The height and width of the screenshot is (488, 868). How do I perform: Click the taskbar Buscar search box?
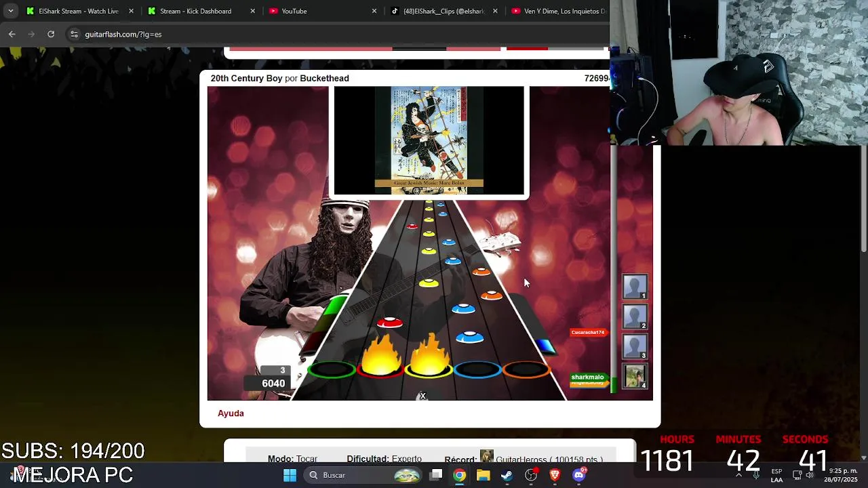(363, 475)
